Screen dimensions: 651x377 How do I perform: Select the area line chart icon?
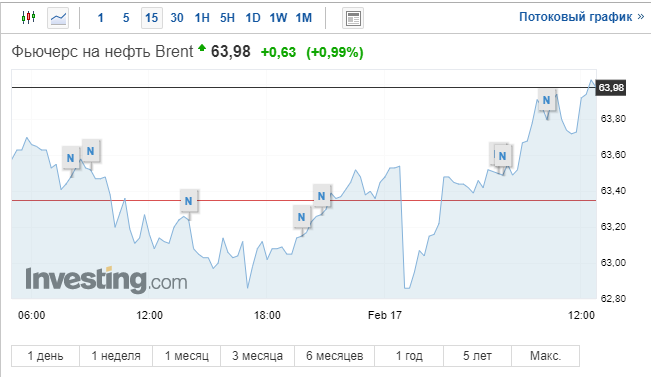point(58,18)
